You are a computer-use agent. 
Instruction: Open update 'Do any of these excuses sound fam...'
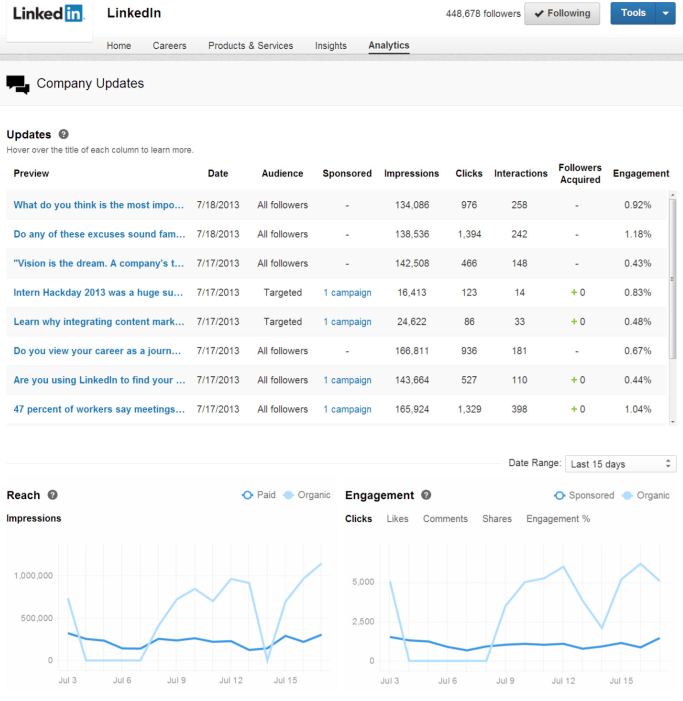[x=99, y=234]
